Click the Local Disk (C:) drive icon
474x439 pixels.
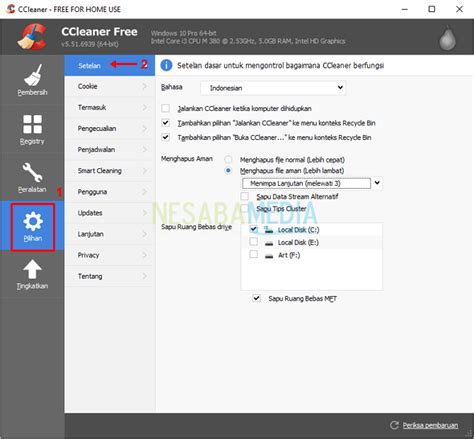pyautogui.click(x=269, y=230)
